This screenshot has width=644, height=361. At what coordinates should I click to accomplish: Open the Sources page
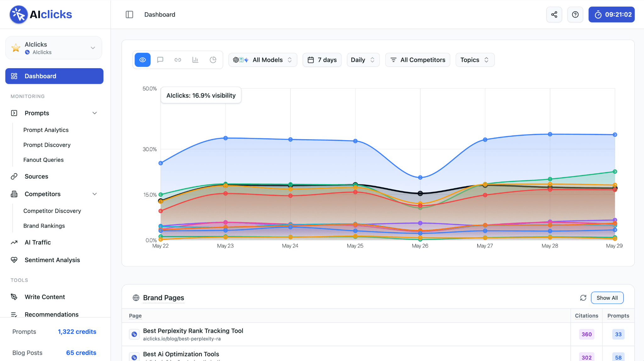[36, 176]
